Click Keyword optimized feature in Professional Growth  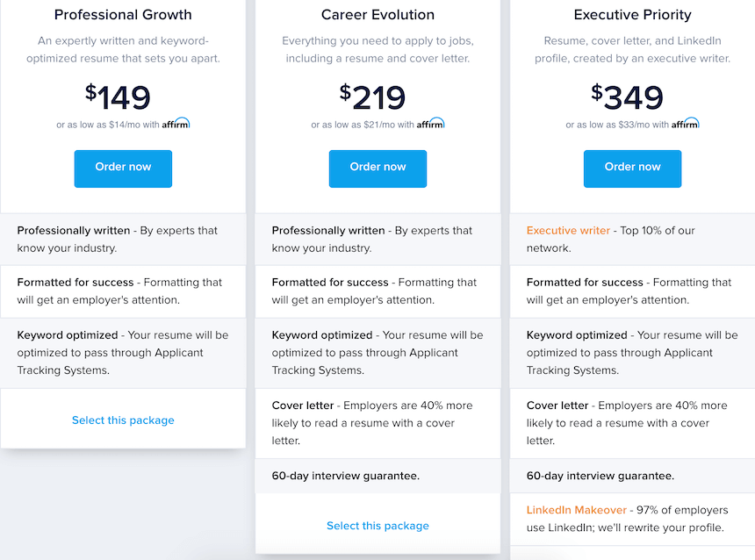tap(68, 335)
